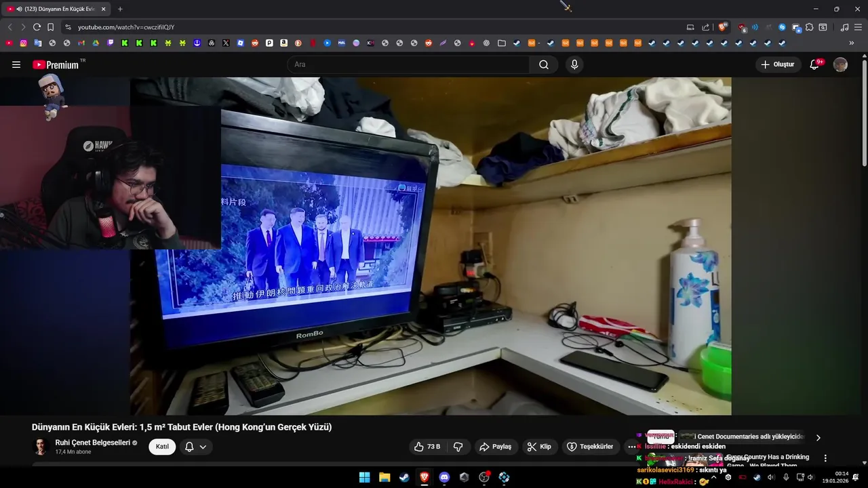The width and height of the screenshot is (868, 488).
Task: Open the Ruhi Çenet channel avatar
Action: (41, 447)
